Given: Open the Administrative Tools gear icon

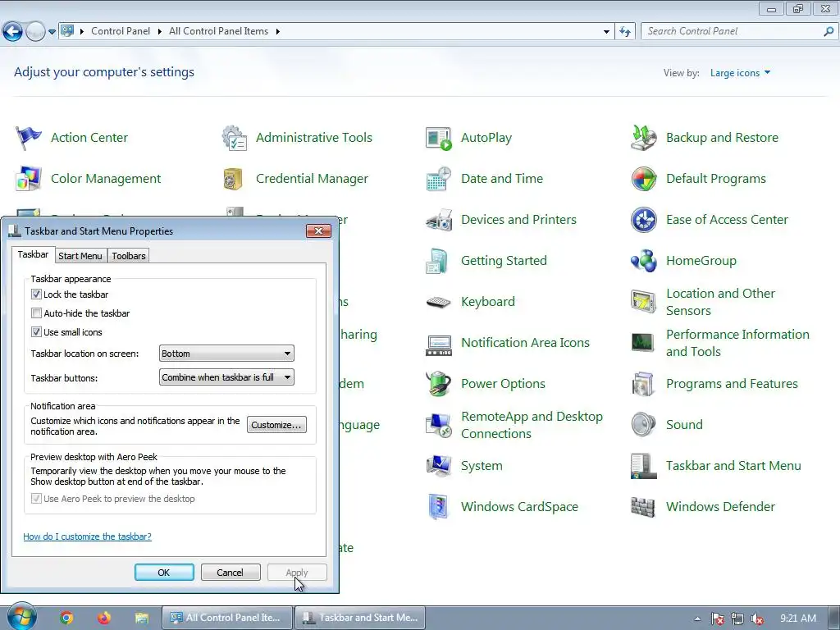Looking at the screenshot, I should click(x=234, y=138).
